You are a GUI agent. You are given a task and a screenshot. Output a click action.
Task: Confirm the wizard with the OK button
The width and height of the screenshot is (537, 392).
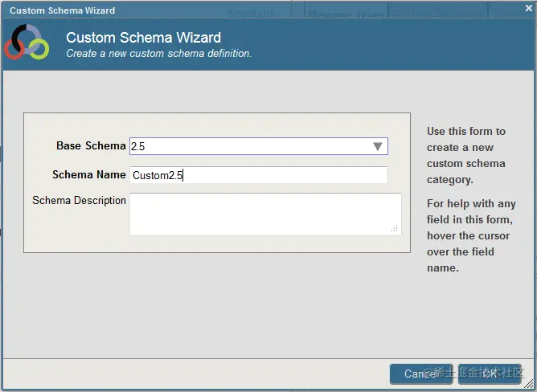pyautogui.click(x=490, y=374)
